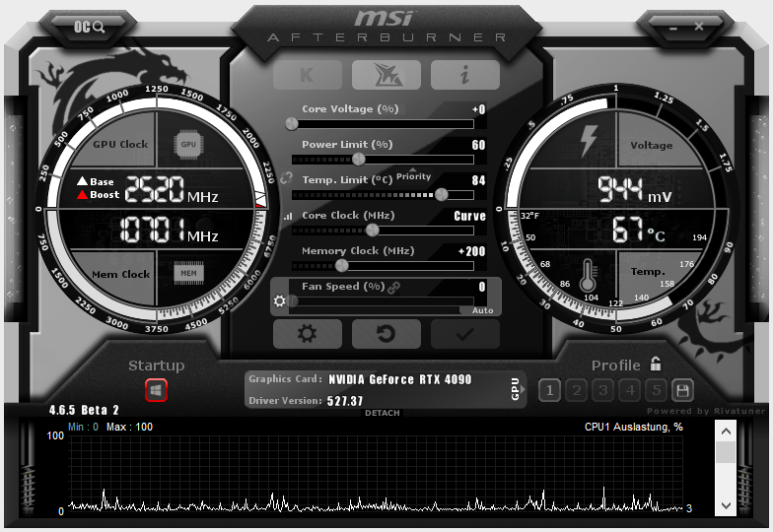Open the OC Scanner button
This screenshot has width=773, height=532.
pyautogui.click(x=89, y=27)
